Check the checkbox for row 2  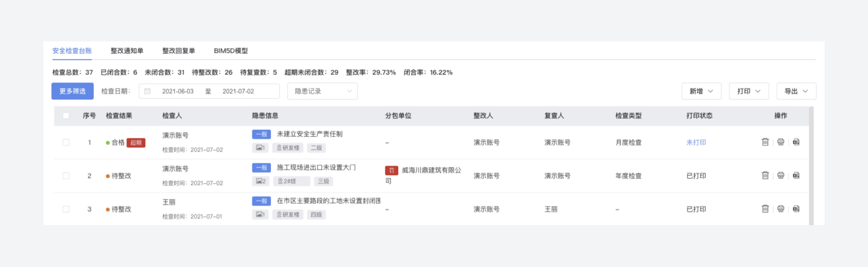pyautogui.click(x=66, y=176)
